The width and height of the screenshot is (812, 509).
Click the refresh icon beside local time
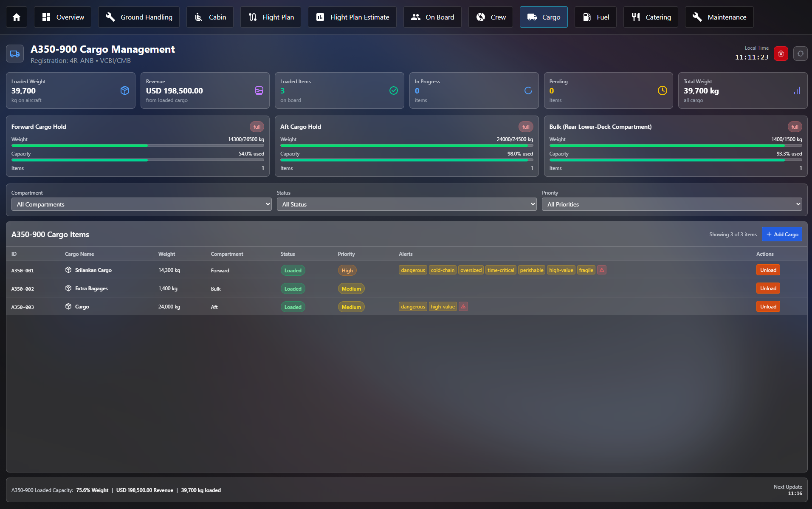point(800,54)
